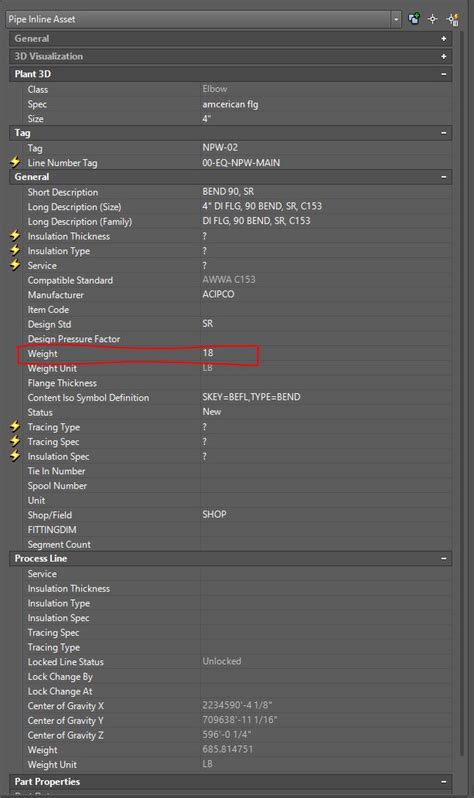Click the Quick Select icon at top right
The height and width of the screenshot is (798, 474).
point(453,19)
